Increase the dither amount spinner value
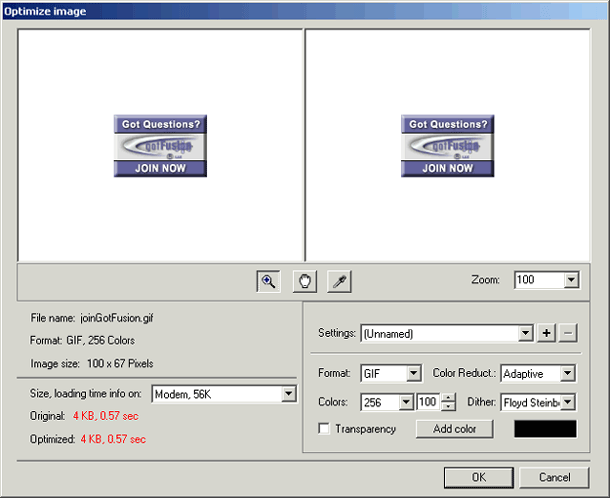 tap(449, 398)
